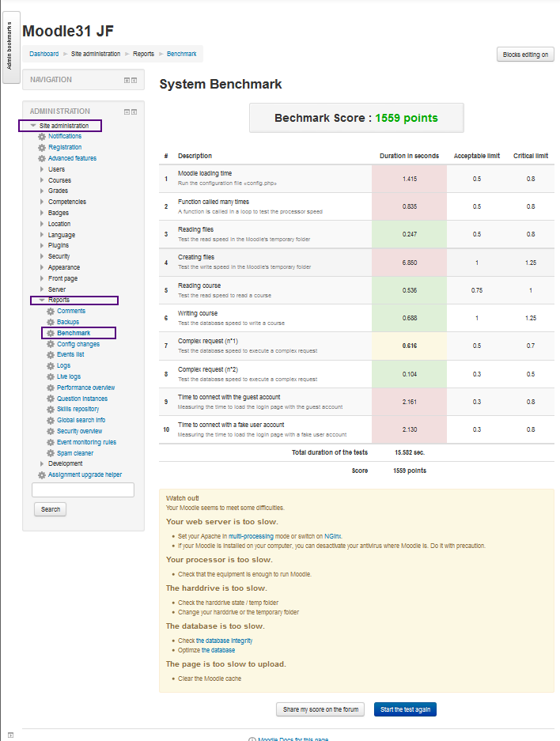The width and height of the screenshot is (560, 741).
Task: Click the Moodle31 JF site title
Action: pyautogui.click(x=68, y=31)
